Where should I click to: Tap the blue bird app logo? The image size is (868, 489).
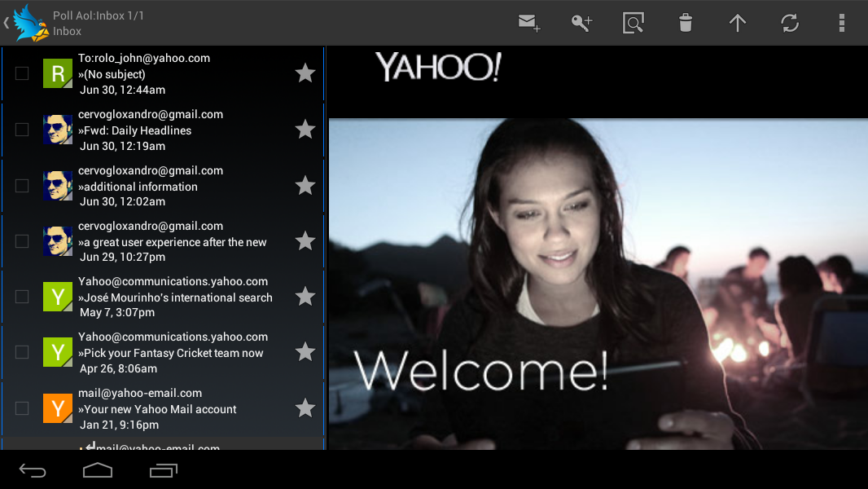pos(30,24)
